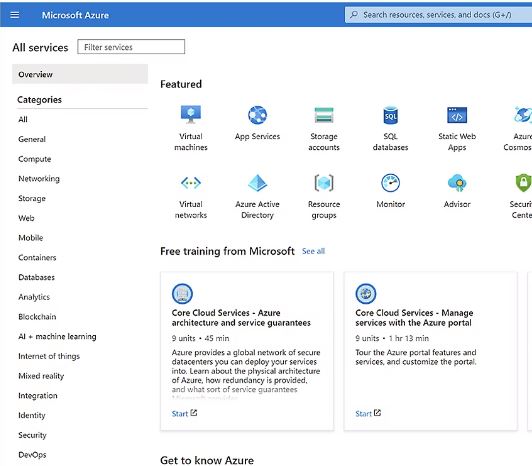Screen dimensions: 532x466
Task: Click 'Free training from Microsoft' heading
Action: [x=227, y=251]
